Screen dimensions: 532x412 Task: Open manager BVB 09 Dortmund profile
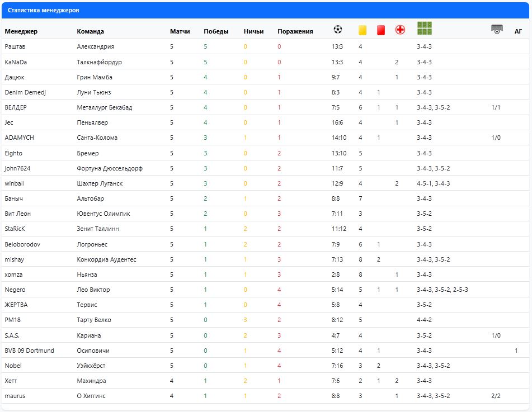coord(29,351)
